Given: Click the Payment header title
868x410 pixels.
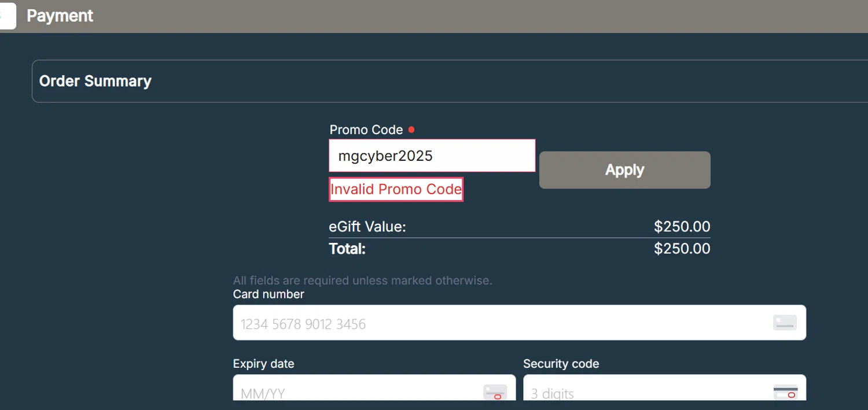Looking at the screenshot, I should tap(60, 16).
